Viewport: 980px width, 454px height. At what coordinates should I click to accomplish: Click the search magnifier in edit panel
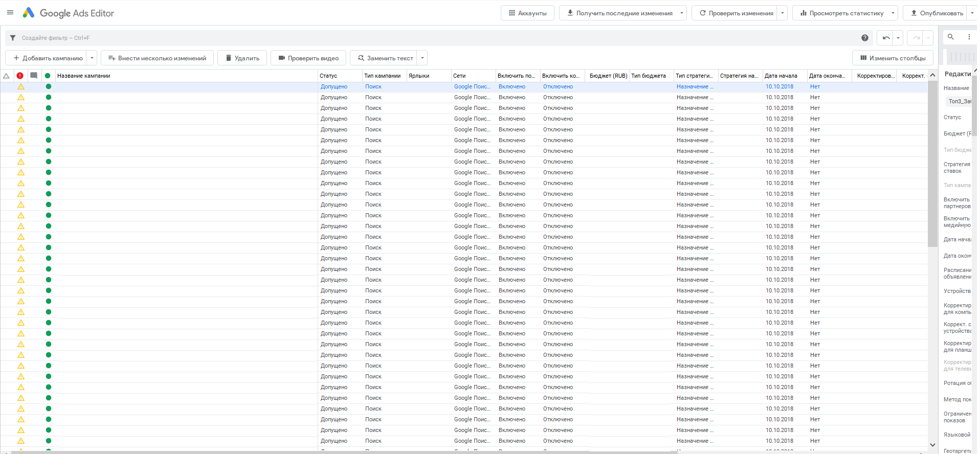pos(950,37)
